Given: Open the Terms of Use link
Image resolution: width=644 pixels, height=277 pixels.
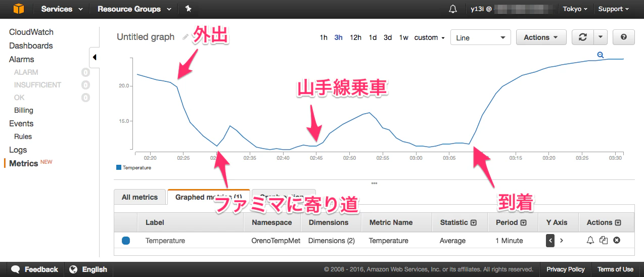Looking at the screenshot, I should (615, 269).
